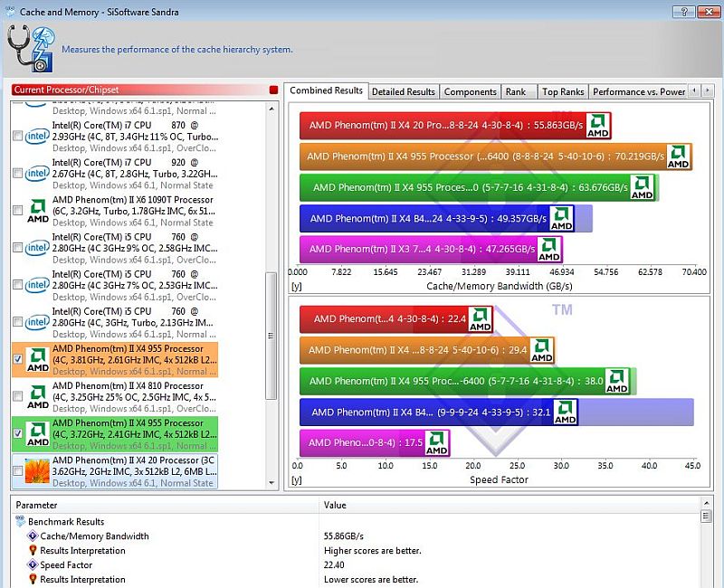Check the Phenom II X6 1090T checkbox
The width and height of the screenshot is (724, 588).
click(17, 211)
